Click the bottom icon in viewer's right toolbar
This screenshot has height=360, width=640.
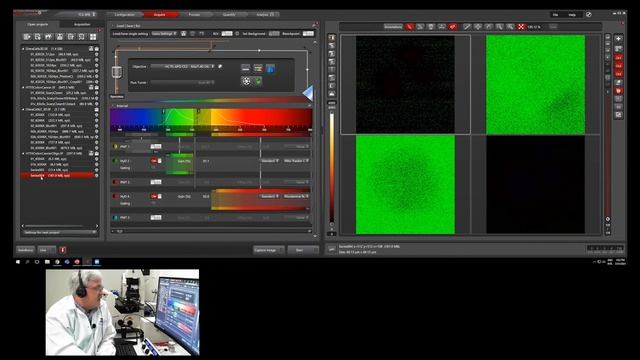coord(619,115)
